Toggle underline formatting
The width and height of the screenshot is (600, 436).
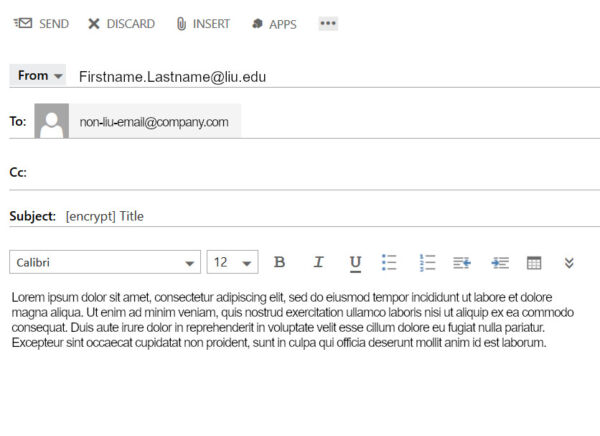tap(355, 263)
